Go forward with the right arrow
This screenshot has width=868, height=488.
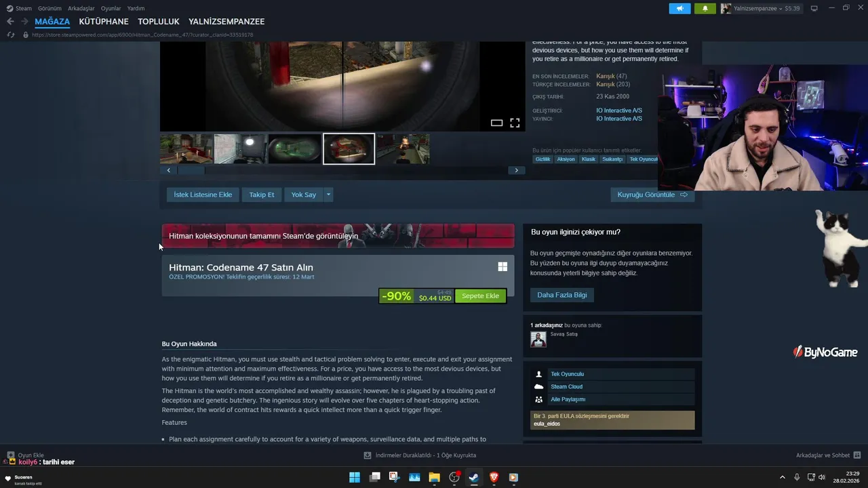[x=24, y=22]
